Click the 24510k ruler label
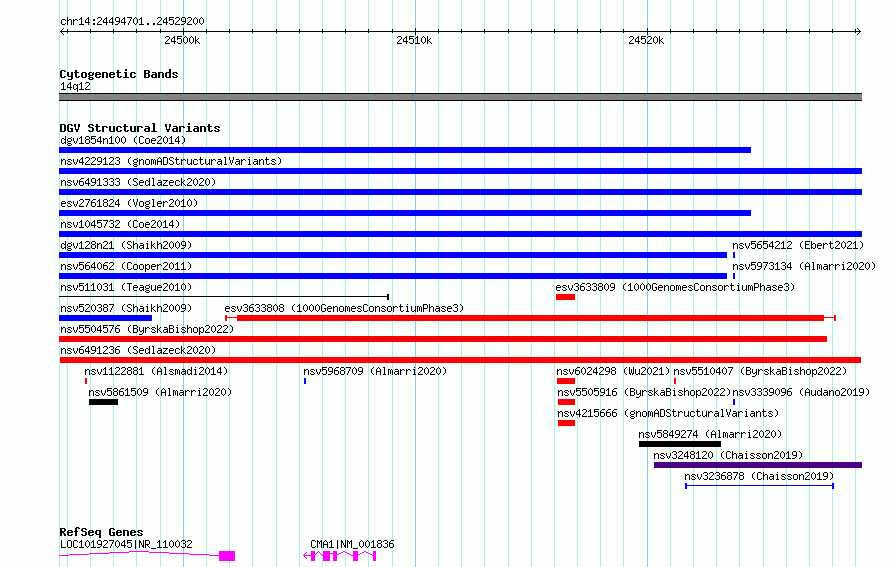The image size is (890, 567). (x=414, y=40)
